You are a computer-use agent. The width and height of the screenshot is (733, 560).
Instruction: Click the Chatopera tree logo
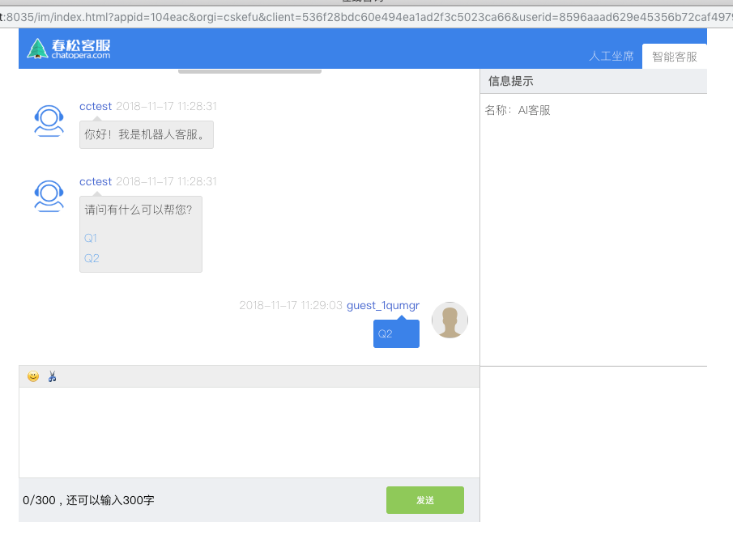point(37,48)
